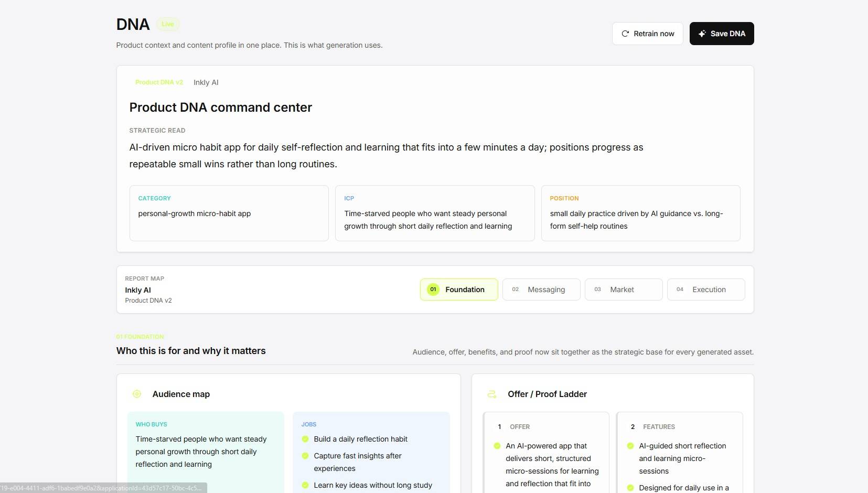Click the Retrain now button

point(647,34)
